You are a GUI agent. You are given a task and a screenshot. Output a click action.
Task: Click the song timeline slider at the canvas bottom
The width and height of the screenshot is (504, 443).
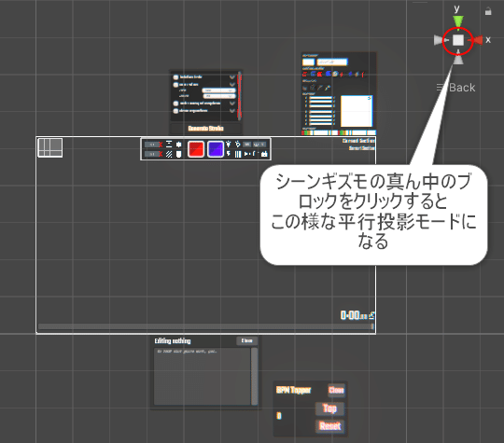pyautogui.click(x=205, y=326)
